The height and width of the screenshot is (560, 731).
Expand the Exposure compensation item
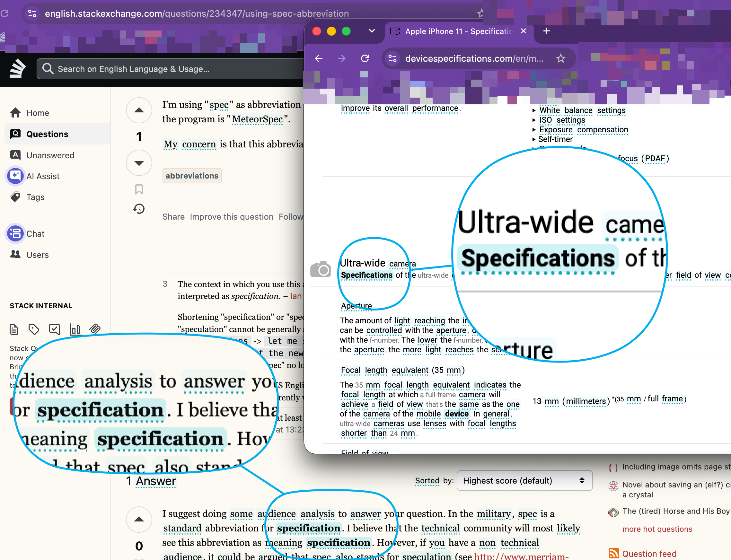[x=581, y=130]
